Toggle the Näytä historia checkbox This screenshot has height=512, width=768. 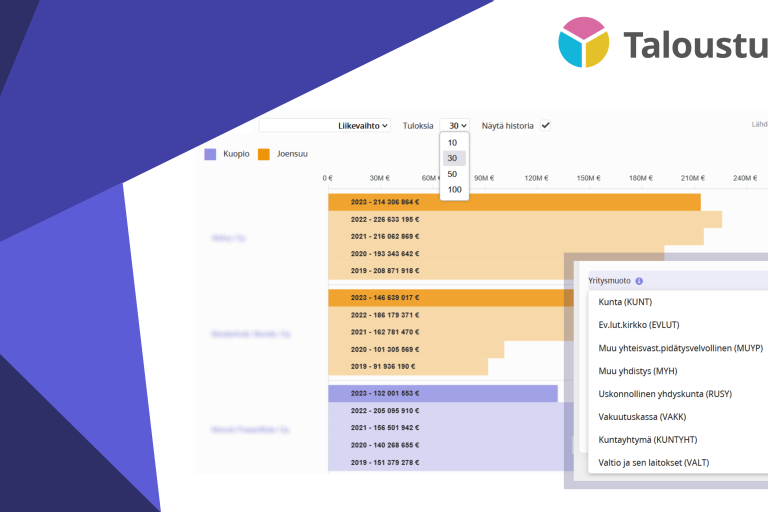coord(546,126)
